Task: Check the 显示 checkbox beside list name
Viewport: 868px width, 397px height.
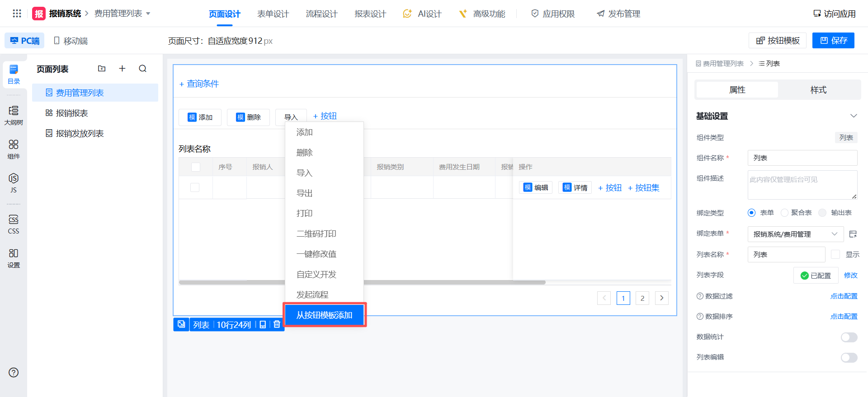Action: coord(835,254)
